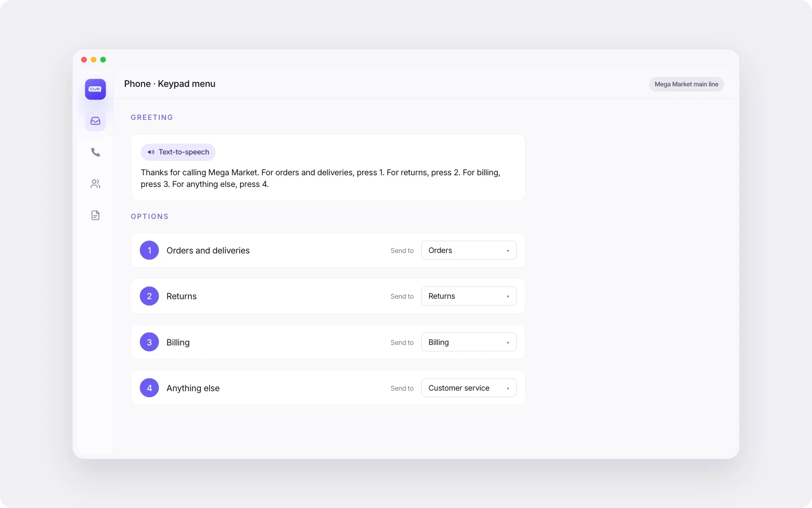Click the red close window button
Viewport: 812px width, 508px height.
tap(84, 60)
